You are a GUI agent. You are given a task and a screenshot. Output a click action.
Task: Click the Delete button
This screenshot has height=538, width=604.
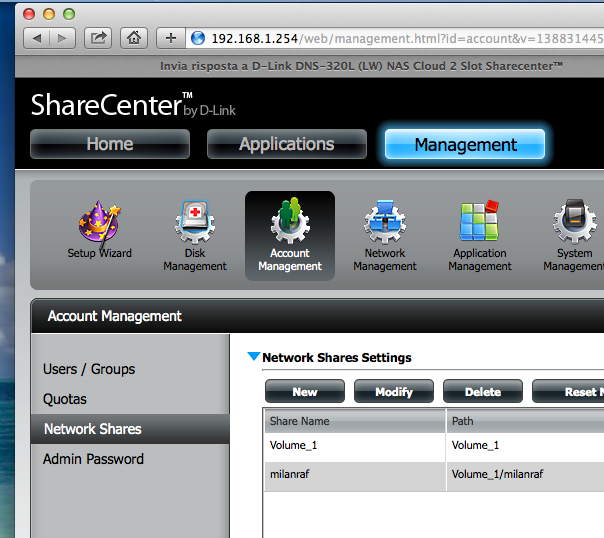[483, 392]
